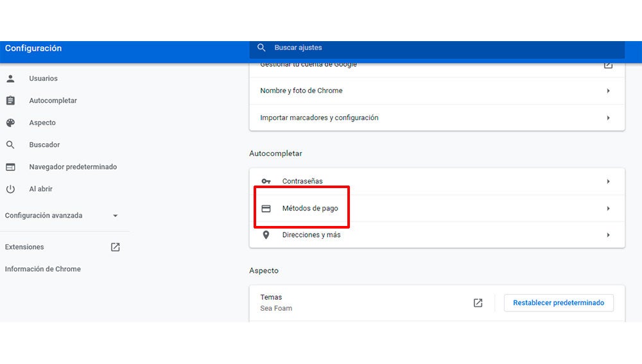Screen dimensions: 642x364
Task: Select Aspecto in the sidebar menu
Action: pyautogui.click(x=42, y=123)
